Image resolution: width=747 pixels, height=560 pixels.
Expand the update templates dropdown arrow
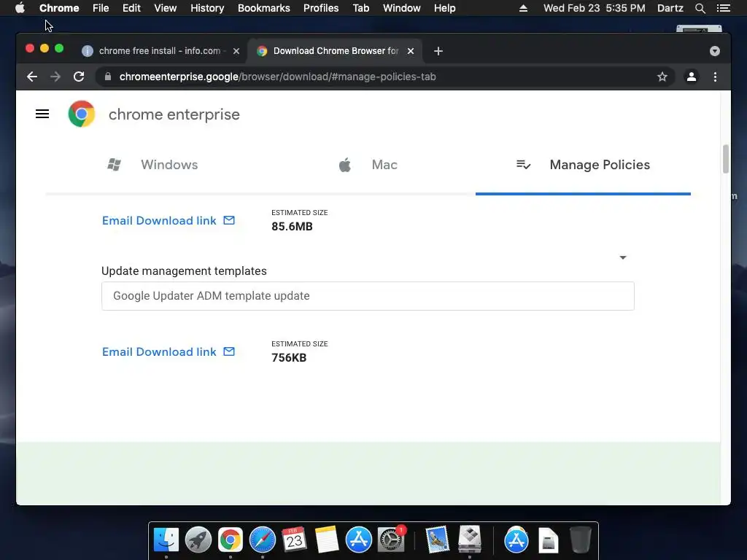[623, 257]
